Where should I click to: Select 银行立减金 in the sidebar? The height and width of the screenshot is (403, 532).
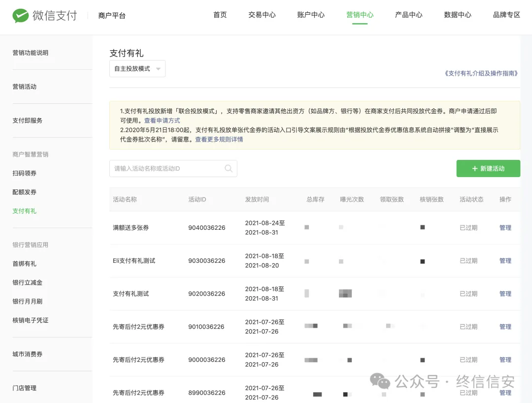pyautogui.click(x=28, y=282)
